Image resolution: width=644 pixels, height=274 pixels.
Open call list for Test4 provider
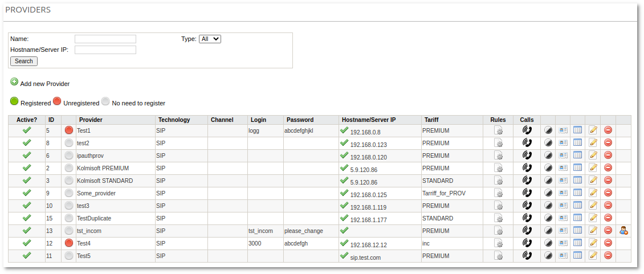(x=527, y=243)
